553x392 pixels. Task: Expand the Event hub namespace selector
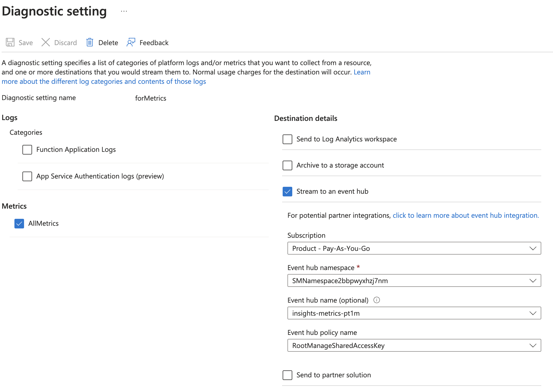[533, 280]
